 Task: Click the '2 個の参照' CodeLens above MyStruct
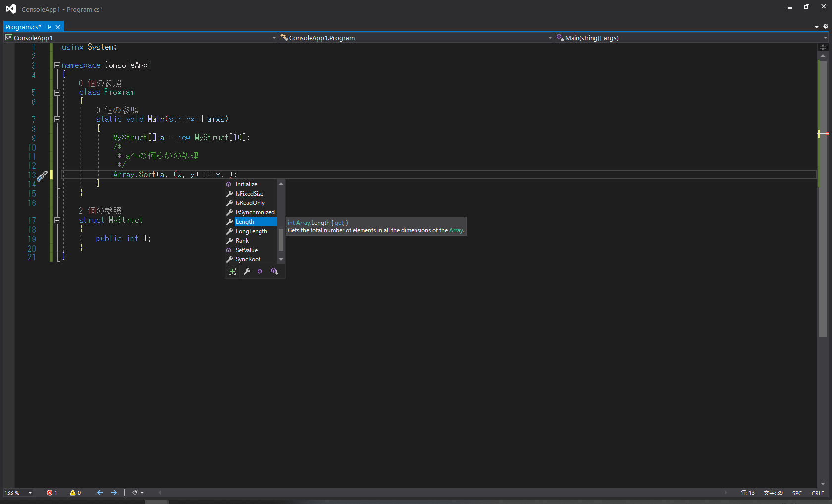(x=100, y=211)
